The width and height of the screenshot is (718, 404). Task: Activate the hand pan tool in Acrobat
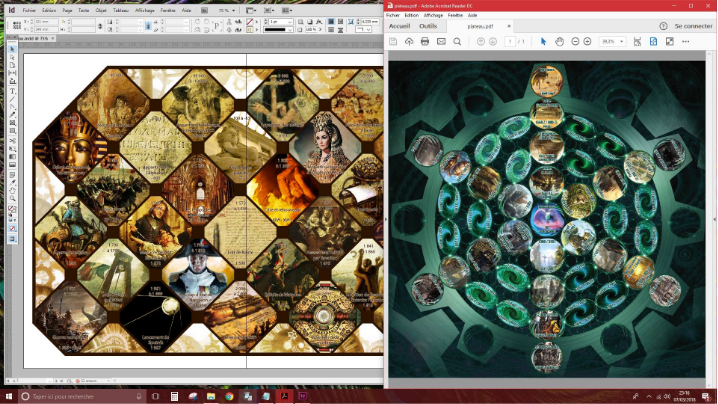pos(559,42)
